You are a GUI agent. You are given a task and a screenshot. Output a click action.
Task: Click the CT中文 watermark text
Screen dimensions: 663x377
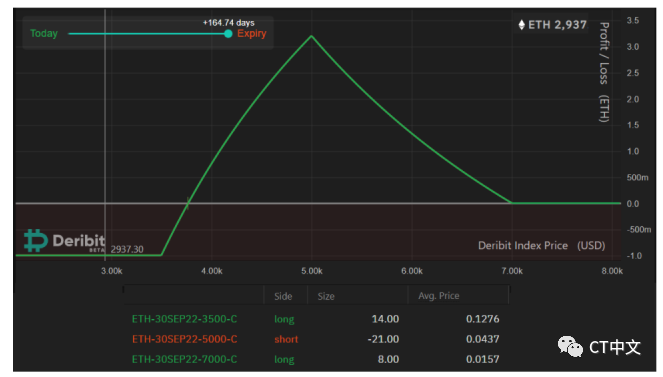615,347
